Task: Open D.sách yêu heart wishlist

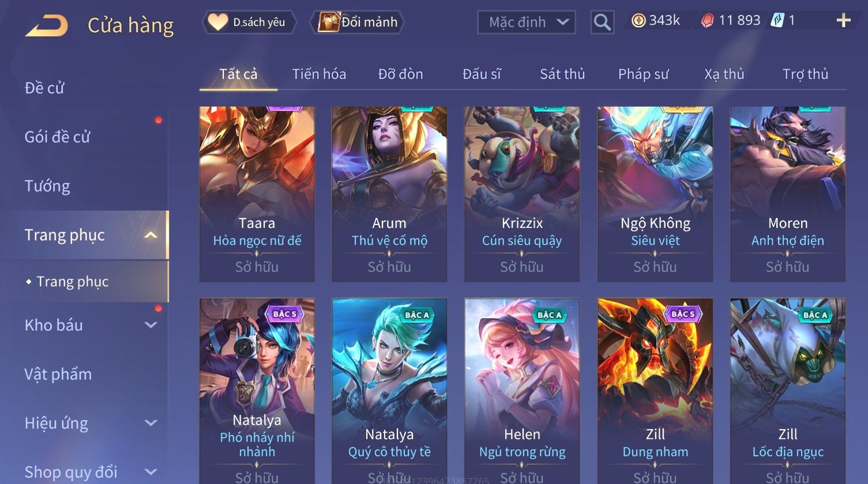Action: pos(250,22)
